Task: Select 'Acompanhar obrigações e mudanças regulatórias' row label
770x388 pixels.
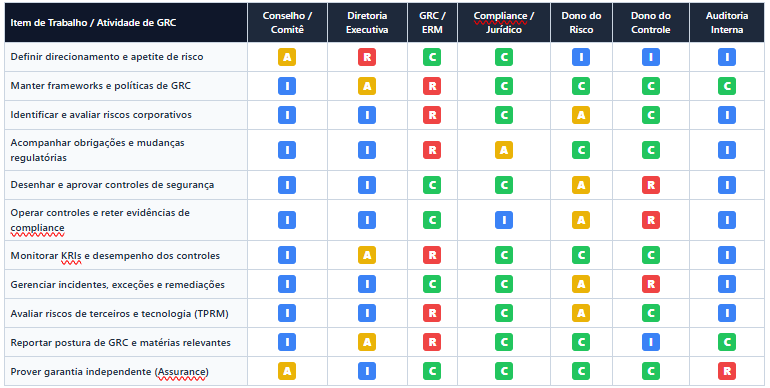Action: click(98, 150)
